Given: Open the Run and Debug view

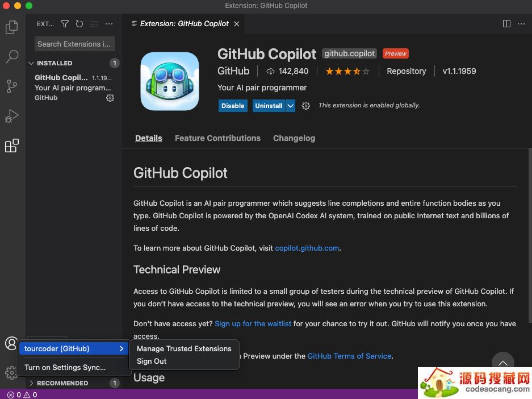Looking at the screenshot, I should point(12,115).
